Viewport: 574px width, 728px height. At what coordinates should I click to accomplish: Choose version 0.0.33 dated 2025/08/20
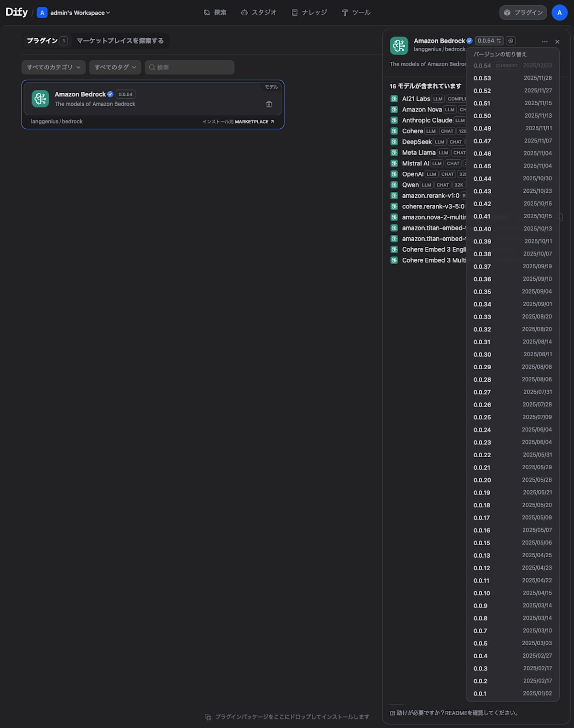513,317
